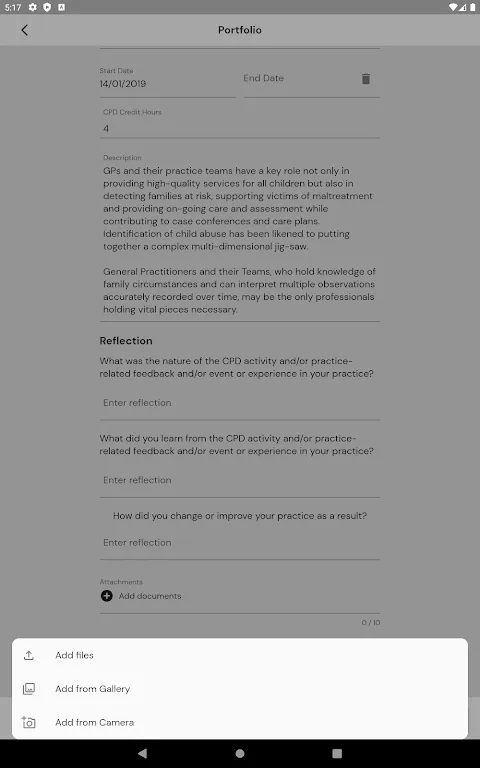
Task: Click into the Description text area
Action: (x=240, y=237)
